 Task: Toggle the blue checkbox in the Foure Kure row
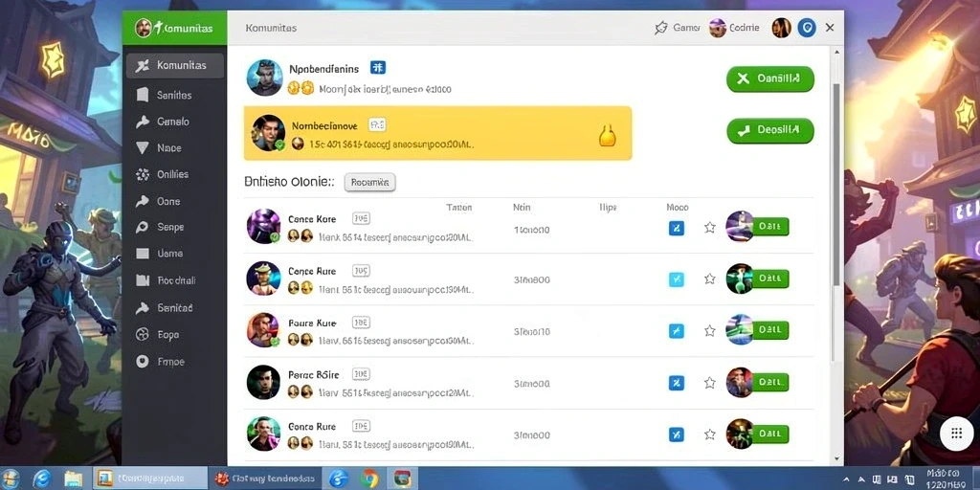click(677, 330)
